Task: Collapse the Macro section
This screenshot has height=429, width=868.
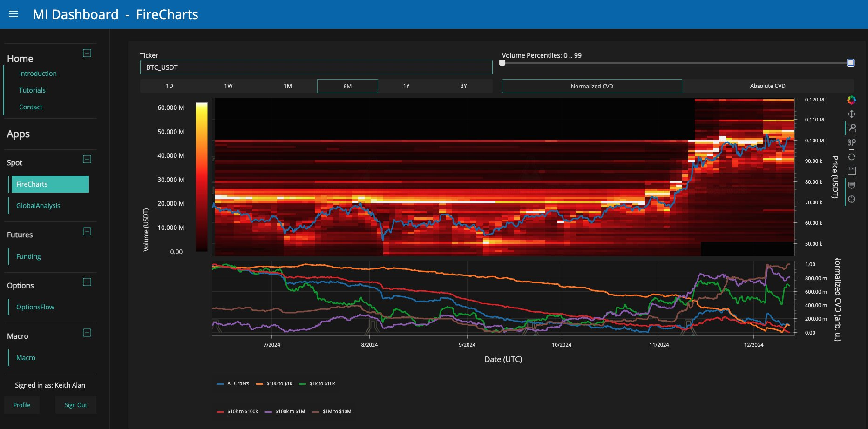Action: click(87, 333)
